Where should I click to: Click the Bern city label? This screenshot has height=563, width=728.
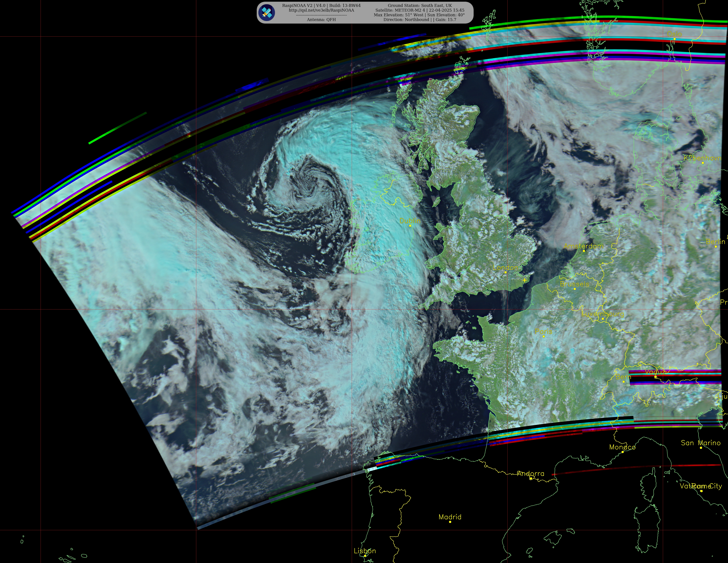click(623, 377)
